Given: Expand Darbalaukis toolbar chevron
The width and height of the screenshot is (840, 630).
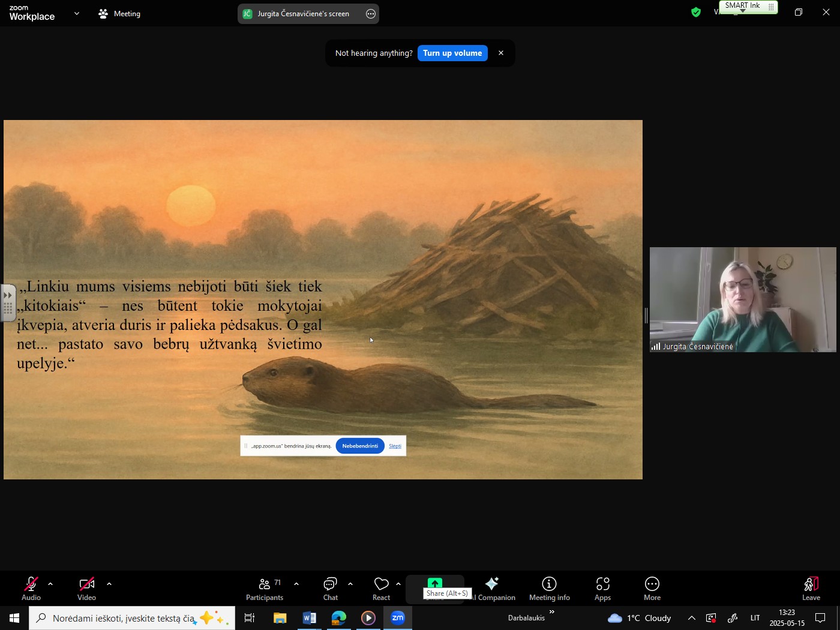Looking at the screenshot, I should (x=552, y=612).
